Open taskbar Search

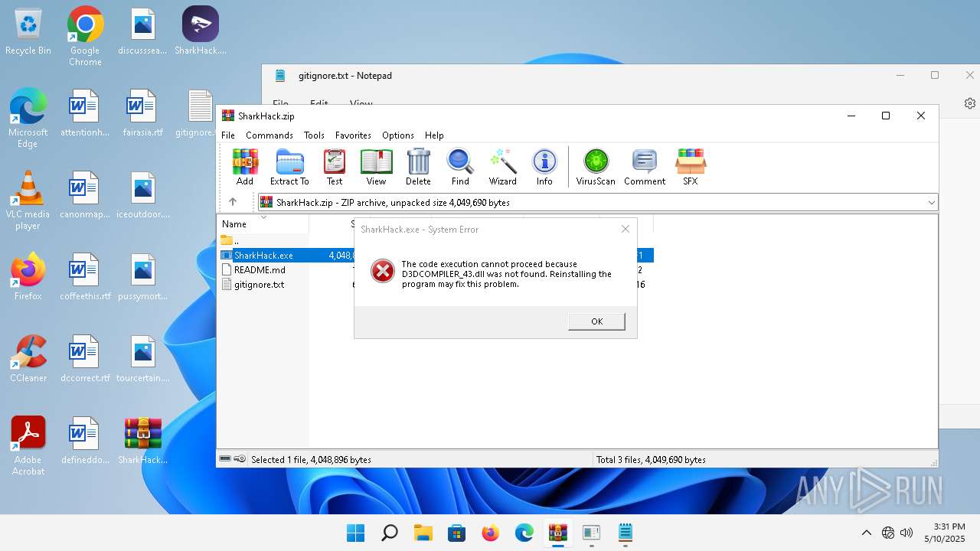[389, 533]
